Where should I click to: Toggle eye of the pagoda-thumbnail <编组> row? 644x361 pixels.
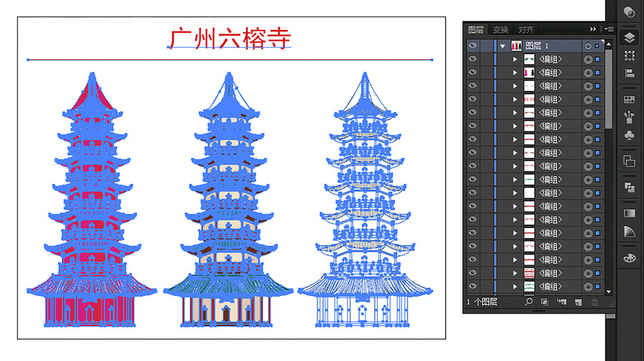tap(473, 72)
